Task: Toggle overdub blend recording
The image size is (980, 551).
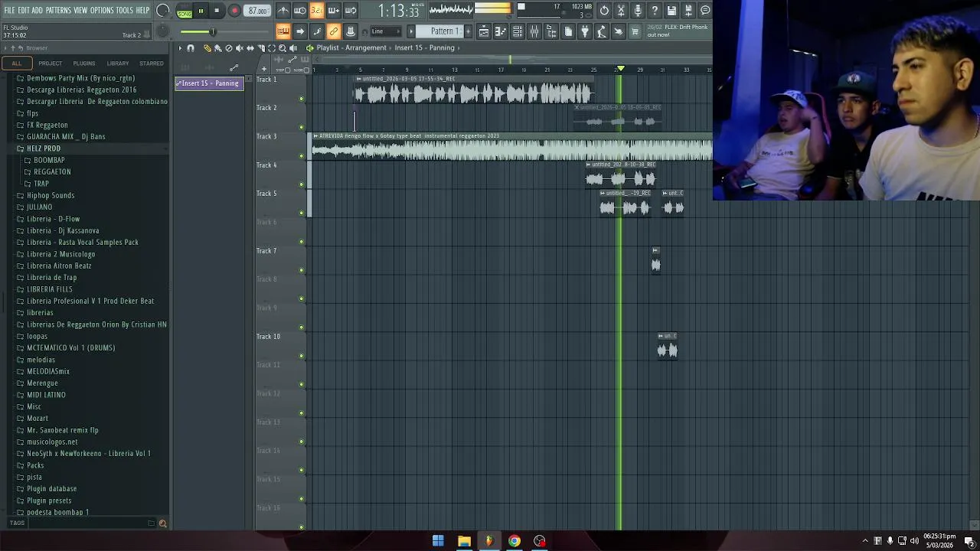Action: tap(333, 11)
